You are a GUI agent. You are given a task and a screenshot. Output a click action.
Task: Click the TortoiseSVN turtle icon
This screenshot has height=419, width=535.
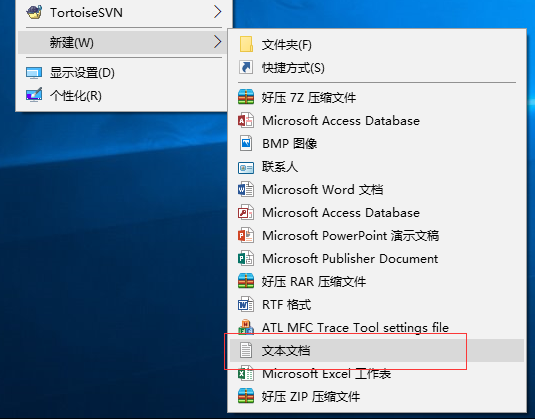point(34,13)
